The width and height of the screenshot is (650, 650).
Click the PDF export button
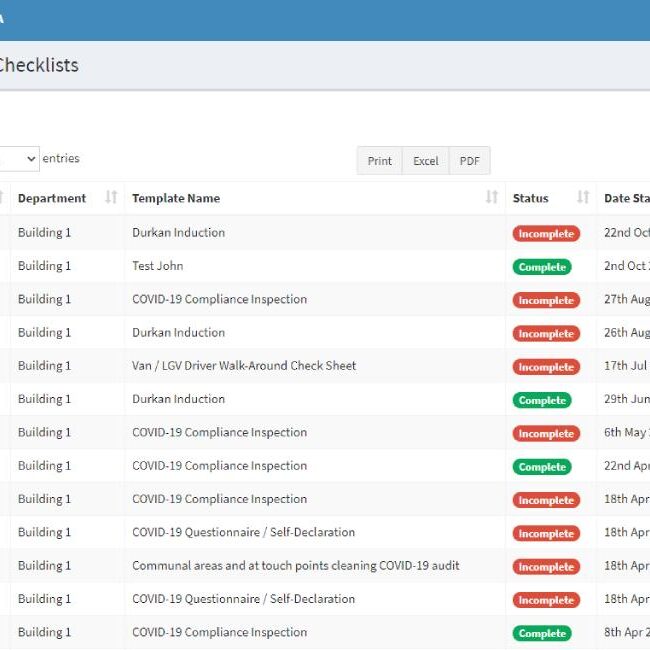[469, 161]
